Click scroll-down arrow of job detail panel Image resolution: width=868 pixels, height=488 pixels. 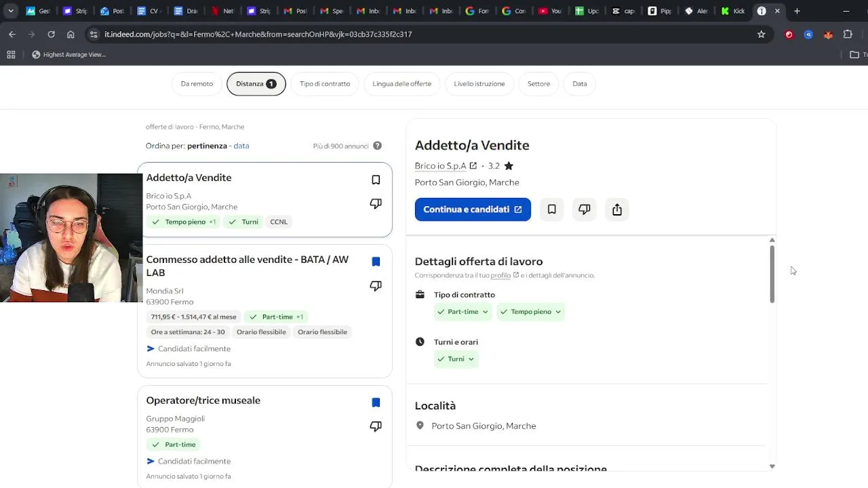[x=772, y=466]
